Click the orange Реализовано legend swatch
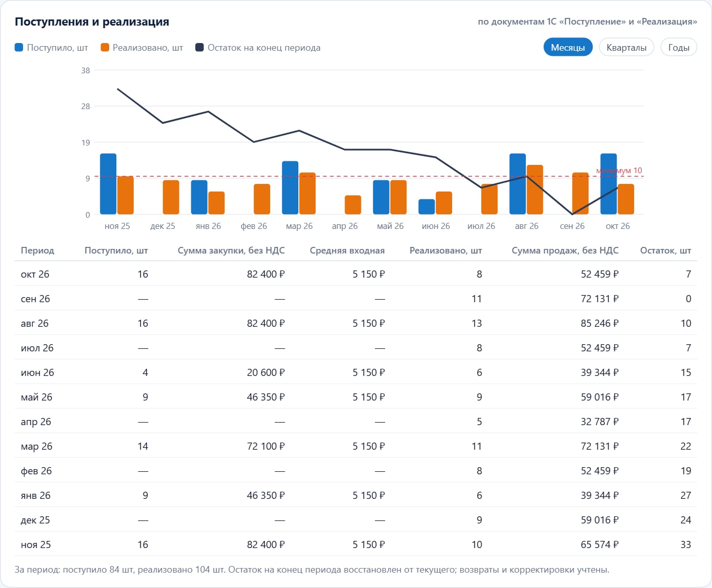The width and height of the screenshot is (712, 588). (105, 48)
